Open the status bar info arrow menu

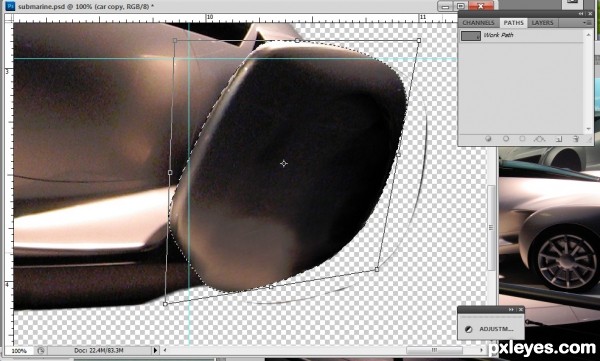coord(155,350)
